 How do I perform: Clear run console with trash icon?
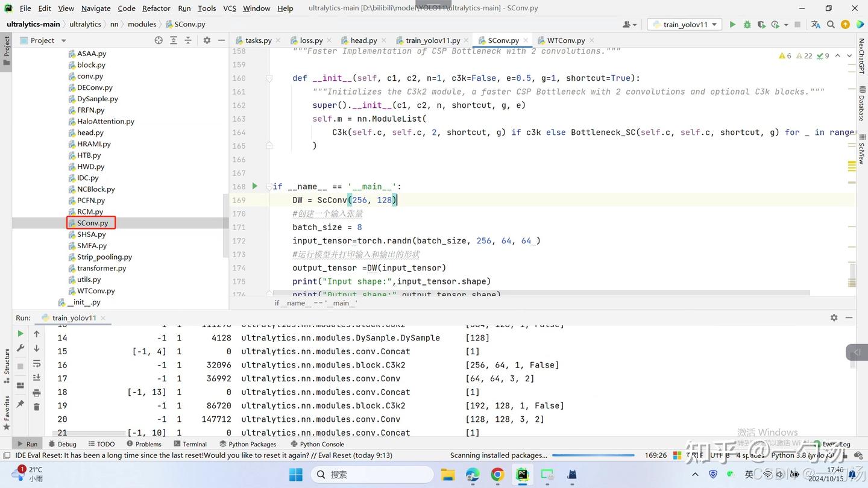click(36, 407)
